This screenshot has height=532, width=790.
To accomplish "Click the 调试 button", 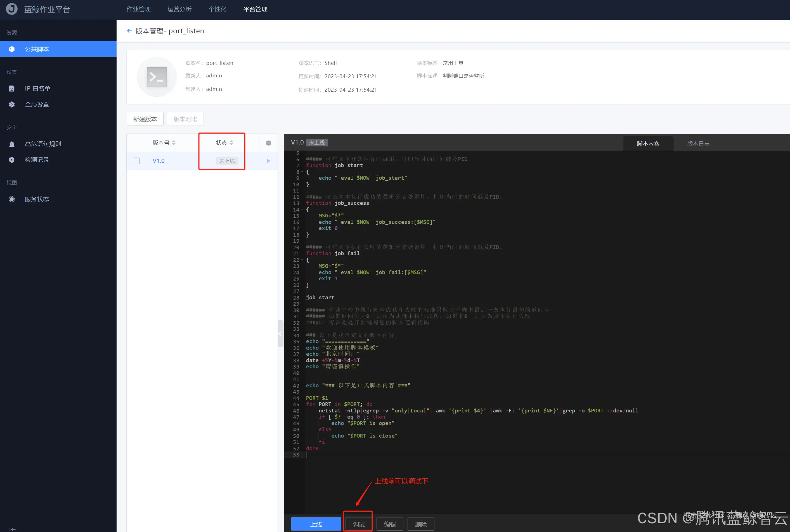I will tap(358, 524).
